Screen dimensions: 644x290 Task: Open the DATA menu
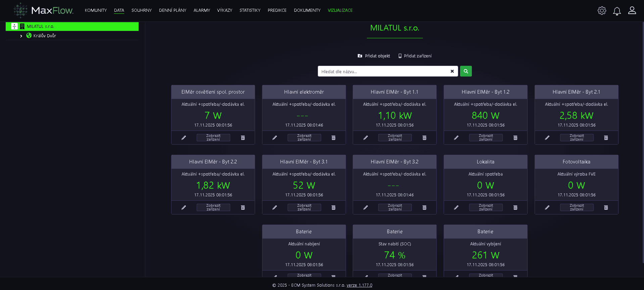point(119,10)
